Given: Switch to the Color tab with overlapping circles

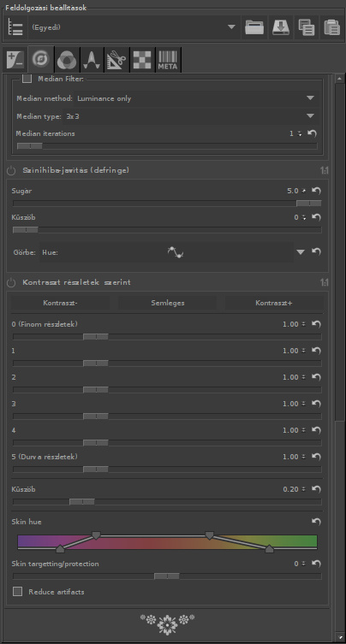Looking at the screenshot, I should [66, 61].
